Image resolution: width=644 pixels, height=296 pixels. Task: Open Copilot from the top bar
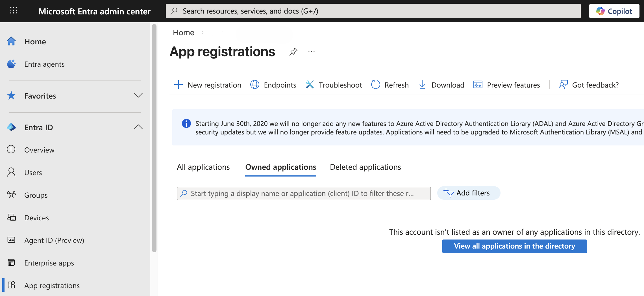[x=614, y=11]
